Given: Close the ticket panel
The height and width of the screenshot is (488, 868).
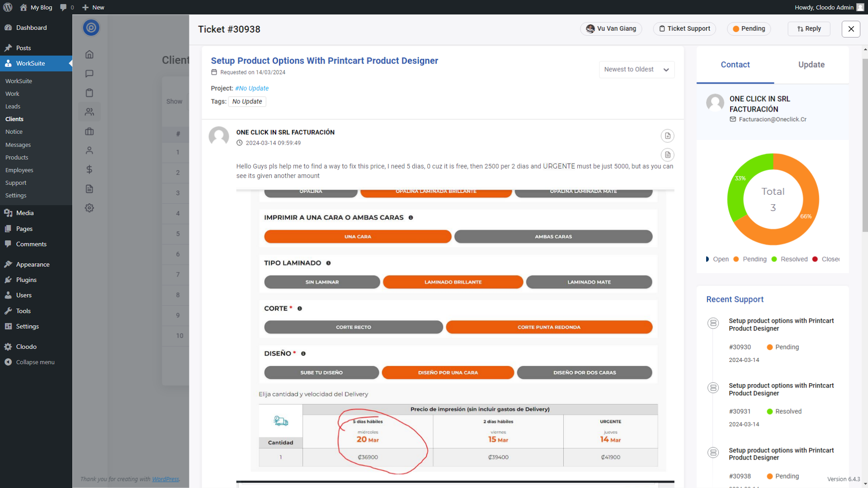Looking at the screenshot, I should pyautogui.click(x=851, y=29).
